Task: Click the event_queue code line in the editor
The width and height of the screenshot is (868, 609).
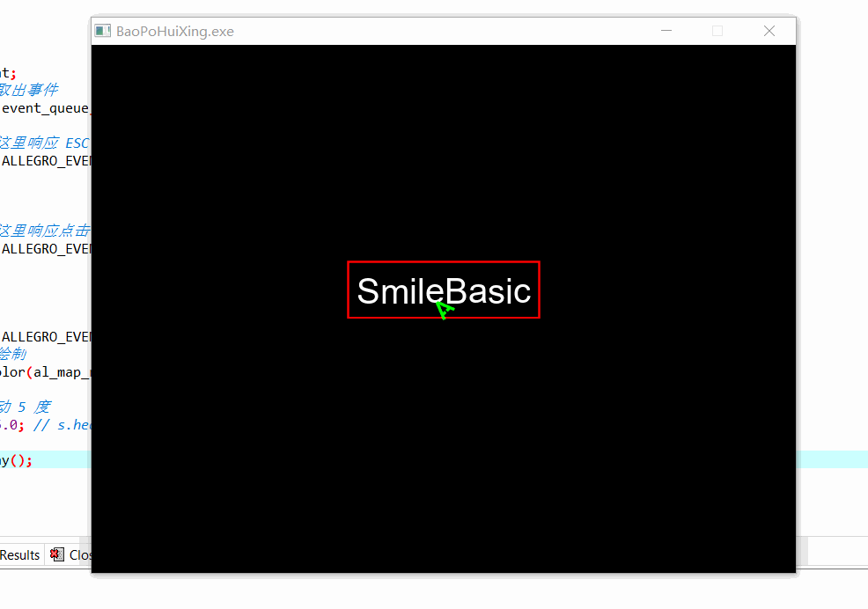Action: (x=46, y=108)
